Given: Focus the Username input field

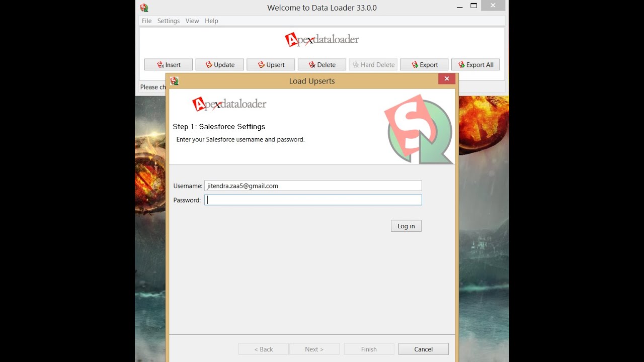Looking at the screenshot, I should tap(313, 186).
